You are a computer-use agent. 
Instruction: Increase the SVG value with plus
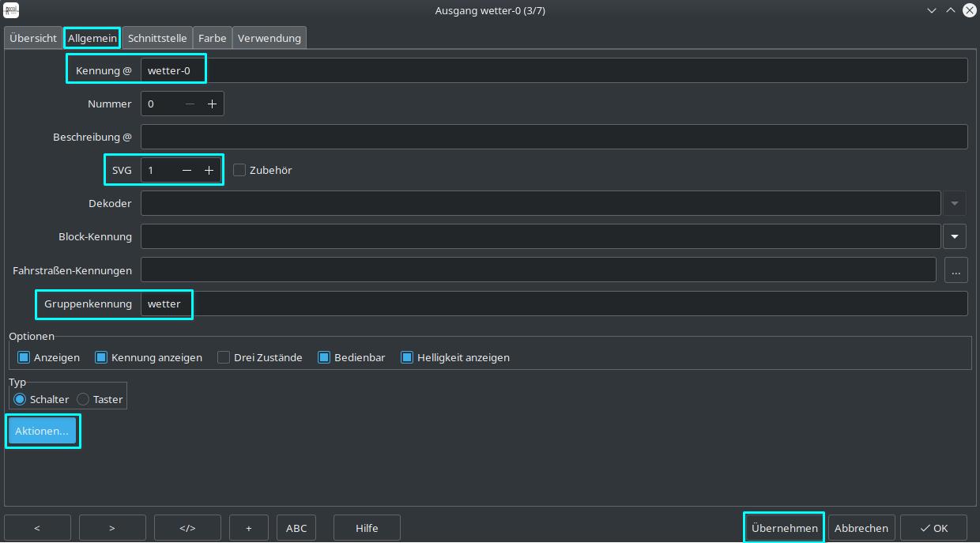coord(209,170)
